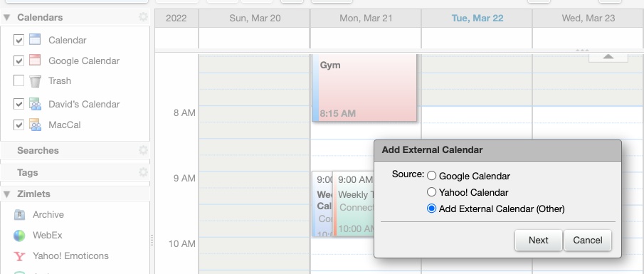Click the Next button
The width and height of the screenshot is (644, 274).
(538, 240)
